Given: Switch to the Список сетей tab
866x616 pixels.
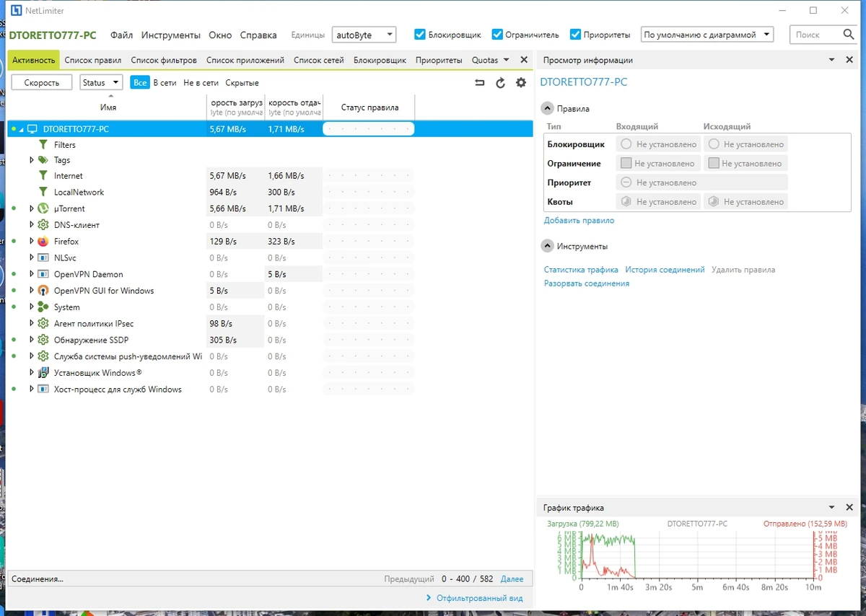Looking at the screenshot, I should click(x=319, y=61).
